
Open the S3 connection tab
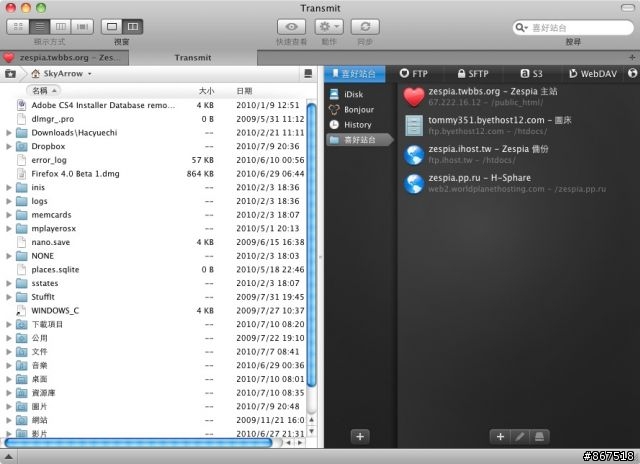[x=531, y=74]
